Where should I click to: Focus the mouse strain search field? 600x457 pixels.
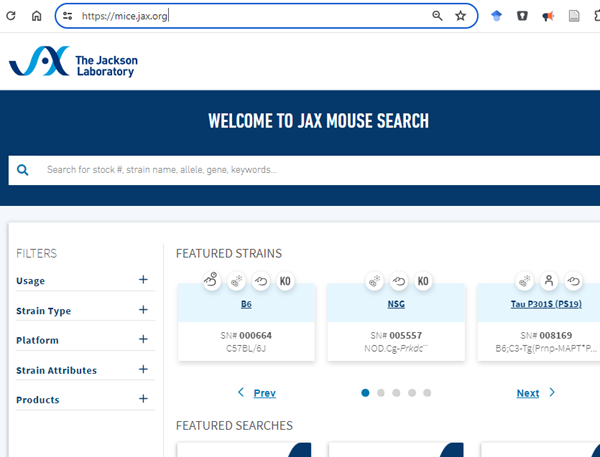(x=304, y=170)
